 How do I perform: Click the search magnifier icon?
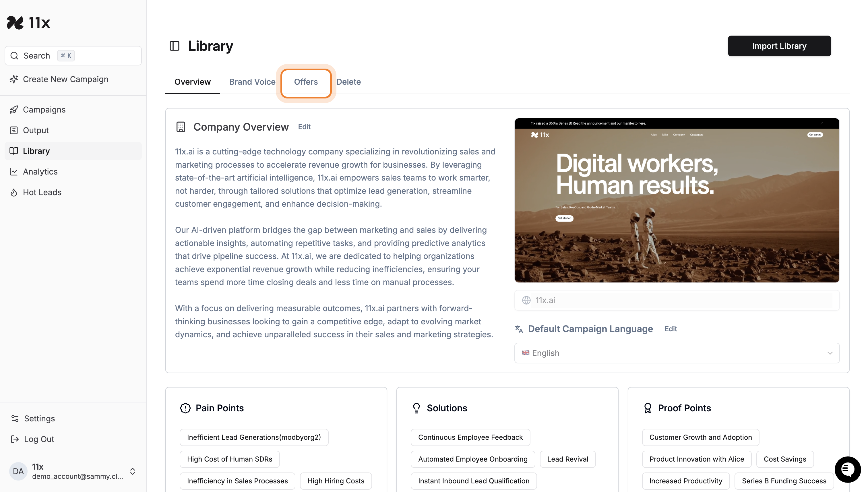14,55
